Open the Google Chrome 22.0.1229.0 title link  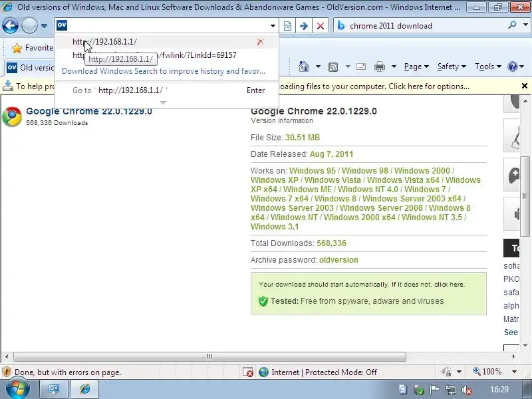coord(89,111)
